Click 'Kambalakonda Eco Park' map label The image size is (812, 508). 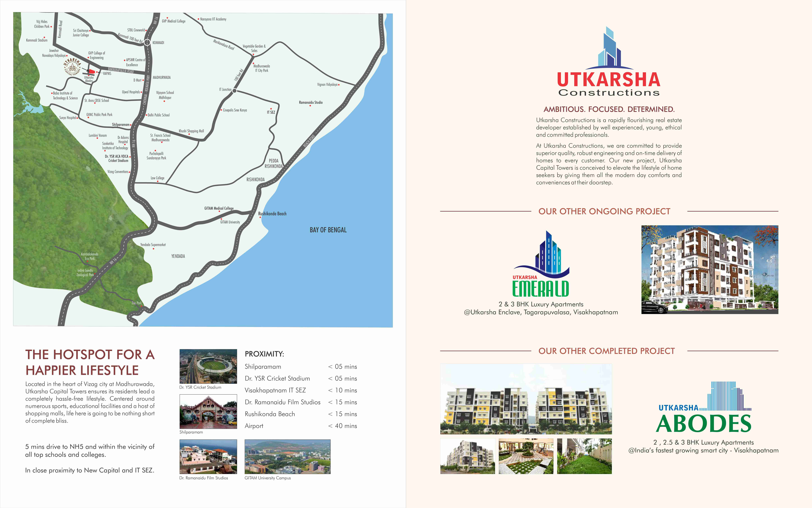pos(90,256)
